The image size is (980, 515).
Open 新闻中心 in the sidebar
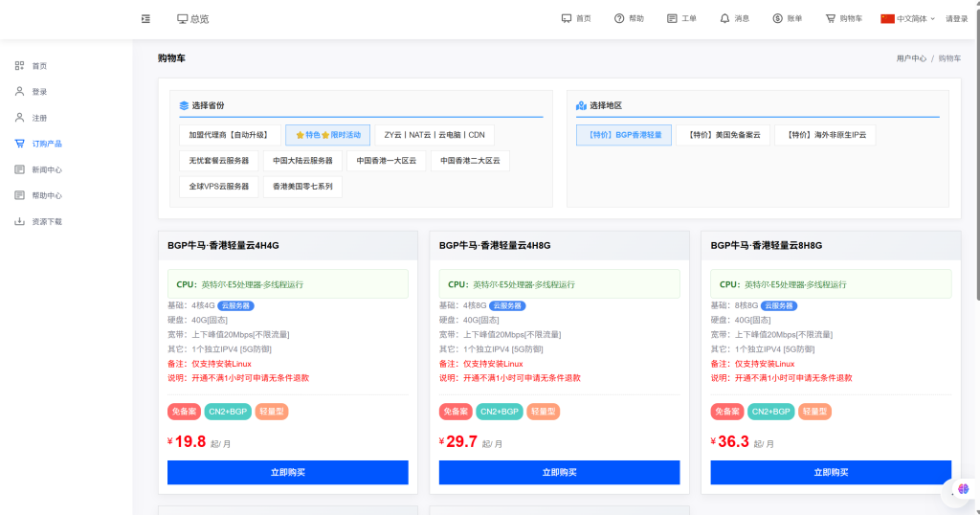(x=47, y=170)
